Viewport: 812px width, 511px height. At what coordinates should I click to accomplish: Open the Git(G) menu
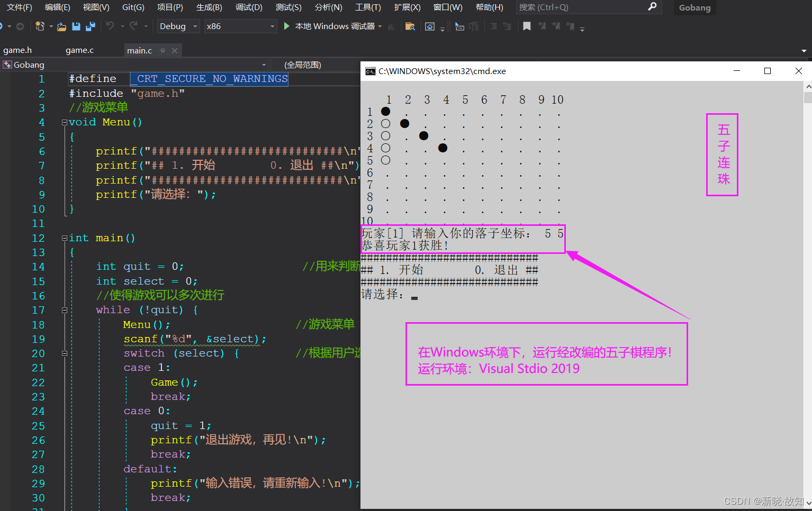(x=133, y=7)
